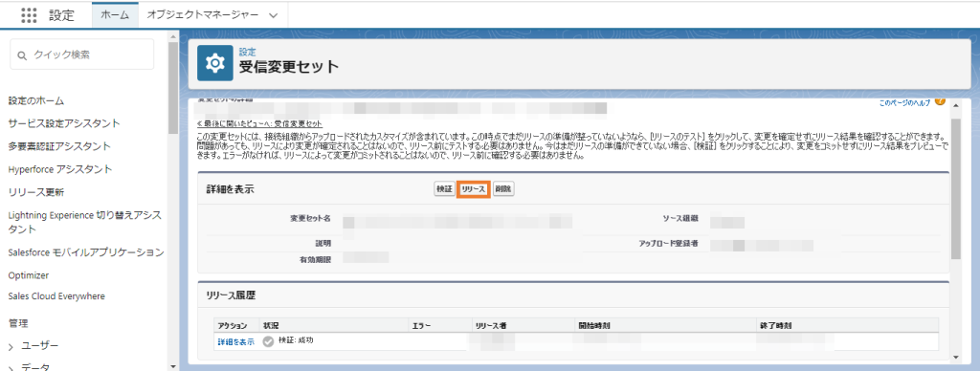Open リリース更新 in sidebar
Screen dimensions: 980x371
(36, 192)
